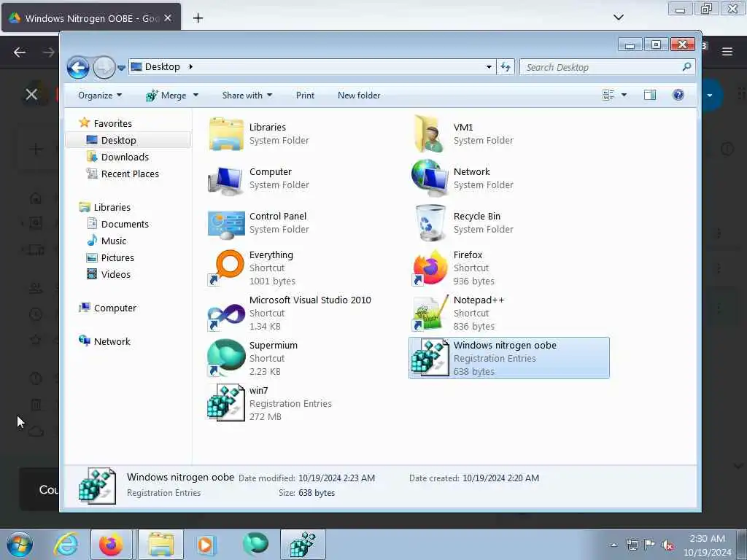Open Windows Media Player from taskbar
The image size is (747, 560).
(x=206, y=545)
